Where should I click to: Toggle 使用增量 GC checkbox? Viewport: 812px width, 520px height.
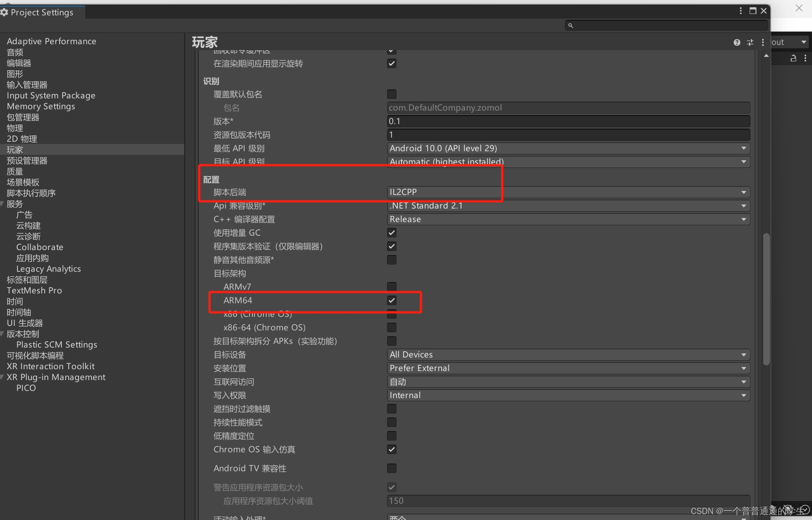pyautogui.click(x=392, y=233)
